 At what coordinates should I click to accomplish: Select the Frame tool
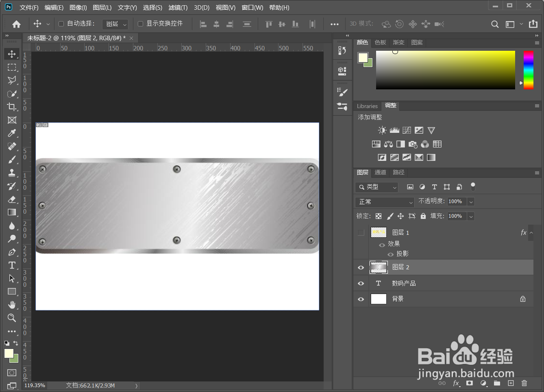(x=12, y=120)
